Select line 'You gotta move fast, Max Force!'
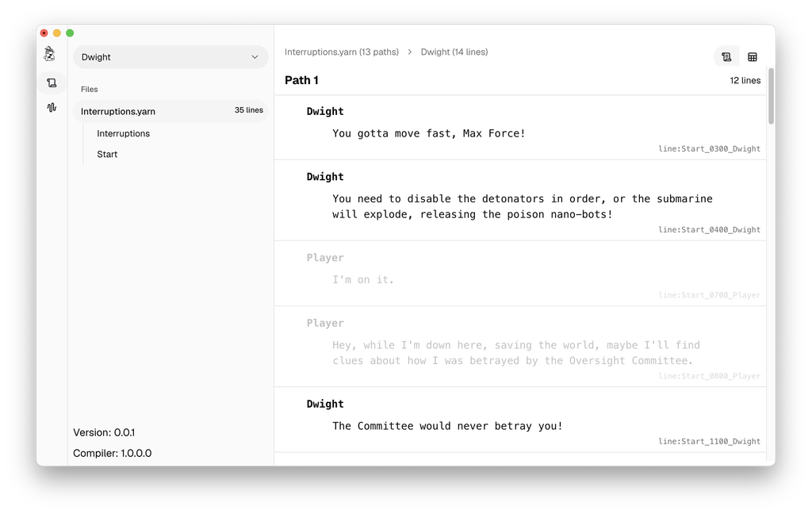The width and height of the screenshot is (812, 514). pos(429,133)
